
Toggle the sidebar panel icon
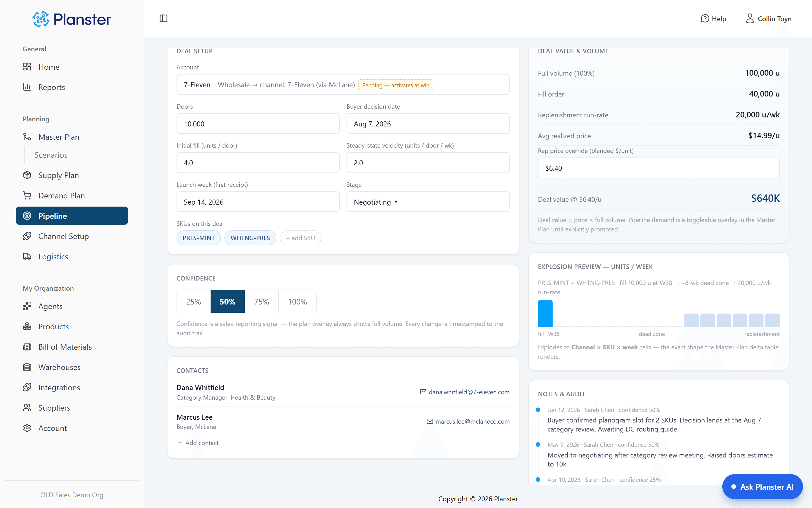tap(164, 18)
